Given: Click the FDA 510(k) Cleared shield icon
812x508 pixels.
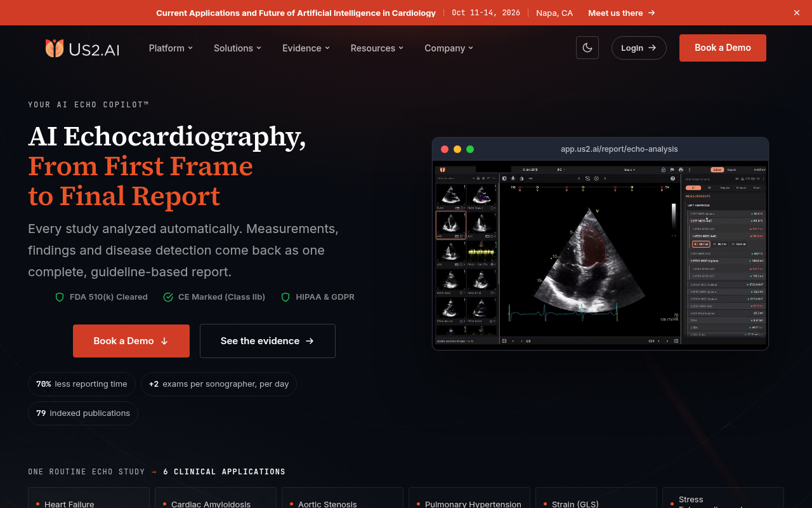Looking at the screenshot, I should pos(60,297).
